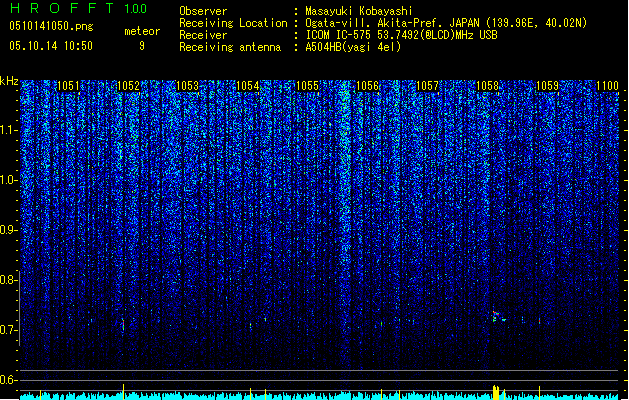Select the meteor count value 9
The height and width of the screenshot is (400, 629).
142,46
